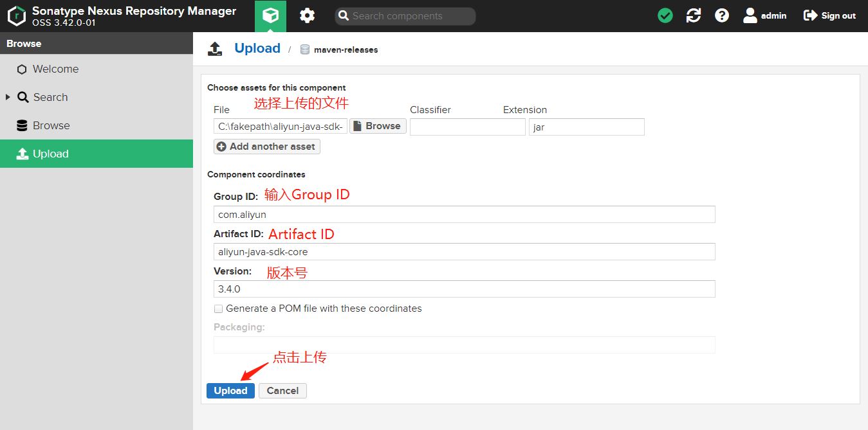Click the Group ID field com.aliyun

click(465, 214)
